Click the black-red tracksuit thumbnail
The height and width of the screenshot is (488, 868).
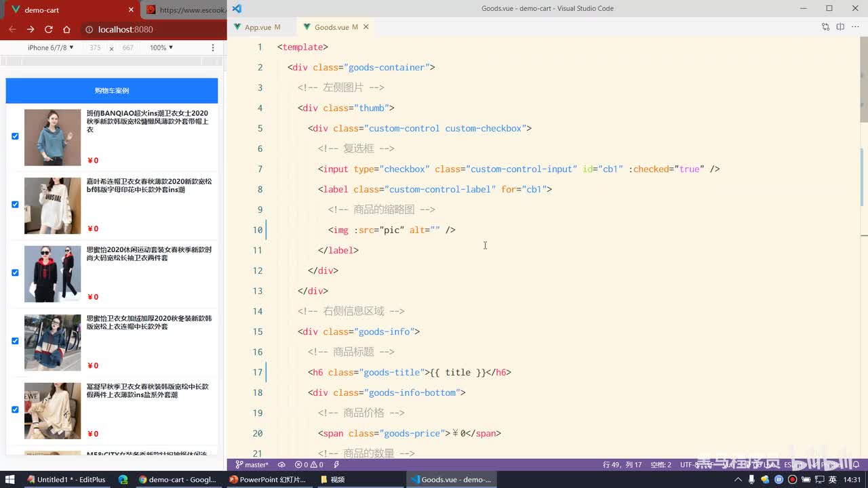point(52,274)
